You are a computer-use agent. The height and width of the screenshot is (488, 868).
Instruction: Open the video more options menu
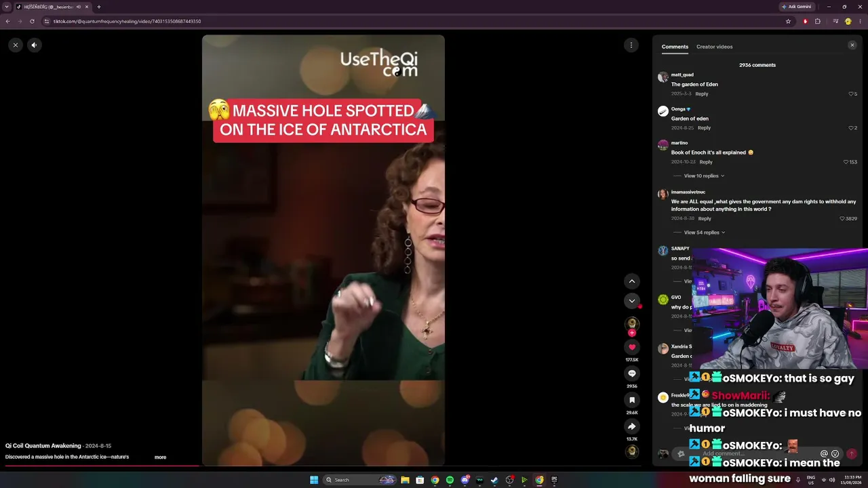[x=631, y=45]
